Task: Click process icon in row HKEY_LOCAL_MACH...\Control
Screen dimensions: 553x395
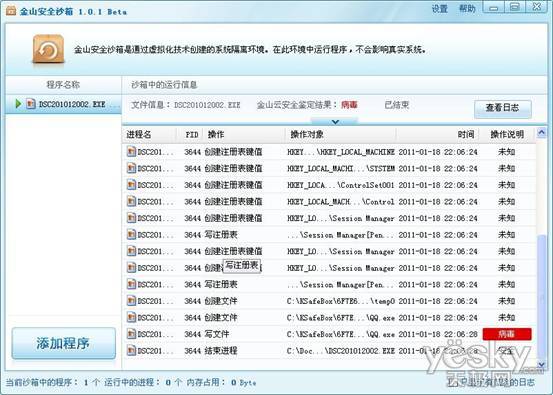Action: pyautogui.click(x=131, y=201)
